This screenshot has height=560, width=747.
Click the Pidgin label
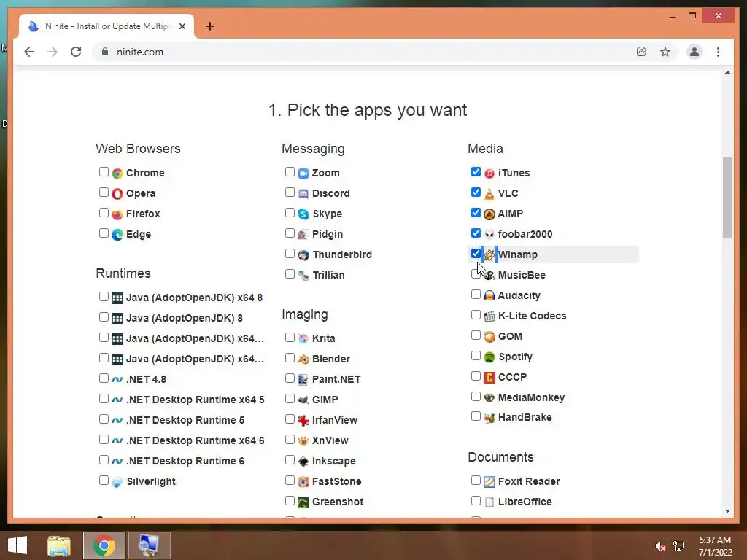click(328, 235)
